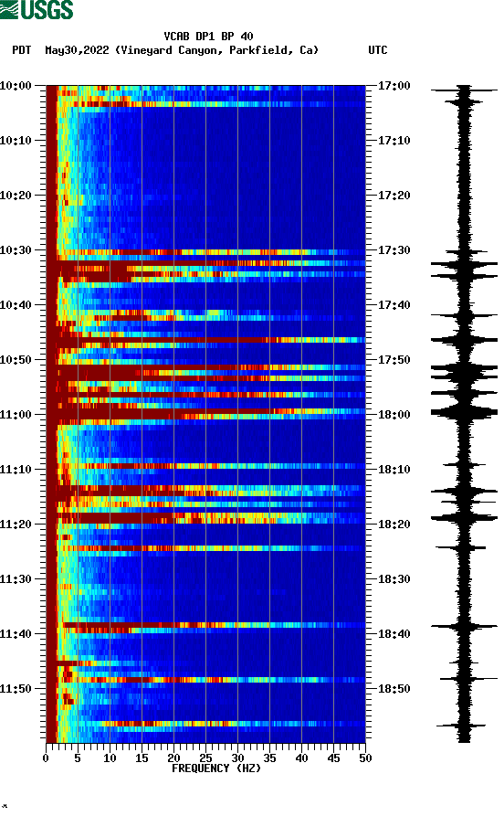
Task: Click the 18:30 UTC time label
Action: pyautogui.click(x=394, y=579)
